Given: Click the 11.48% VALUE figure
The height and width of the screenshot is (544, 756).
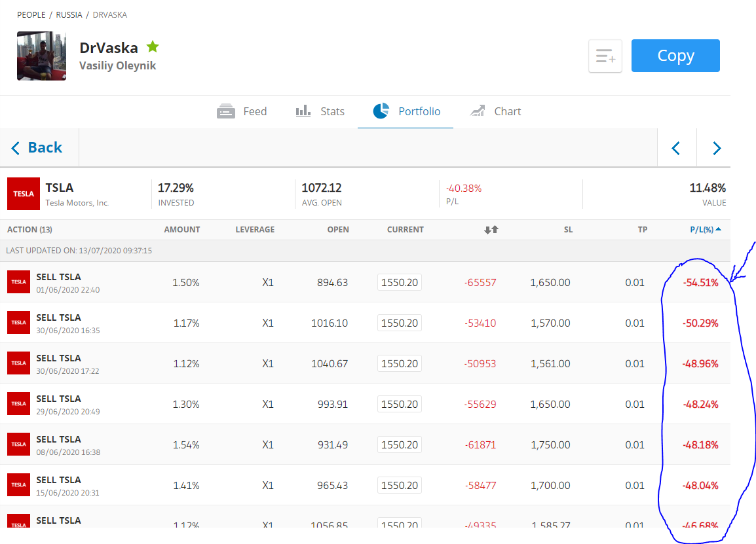Looking at the screenshot, I should coord(708,187).
